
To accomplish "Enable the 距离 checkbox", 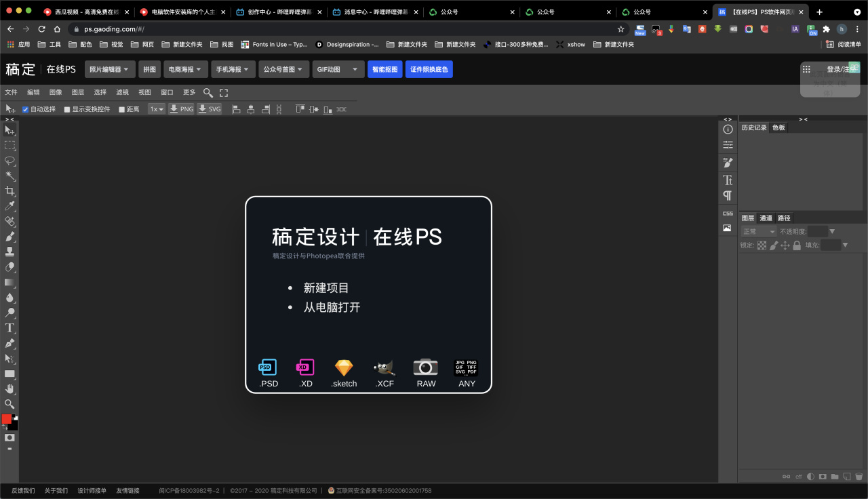I will (122, 109).
